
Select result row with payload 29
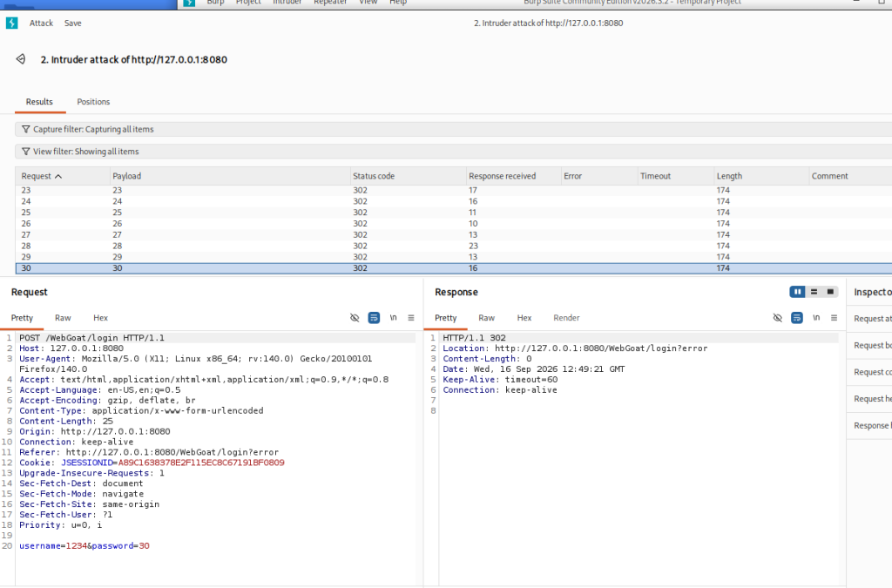click(453, 257)
